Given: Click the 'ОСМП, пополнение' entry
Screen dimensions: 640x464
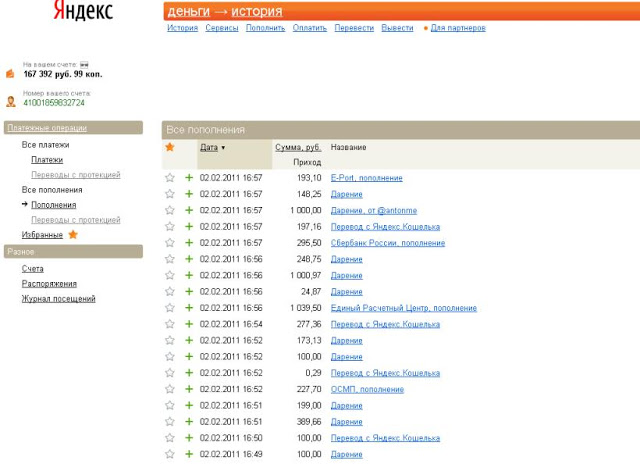Looking at the screenshot, I should click(367, 389).
